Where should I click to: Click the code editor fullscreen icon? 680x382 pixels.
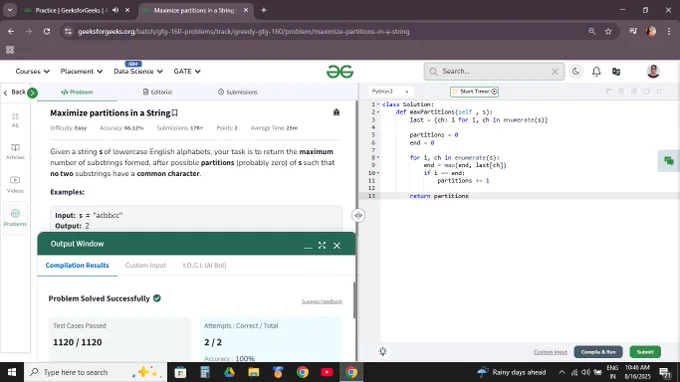click(x=659, y=91)
